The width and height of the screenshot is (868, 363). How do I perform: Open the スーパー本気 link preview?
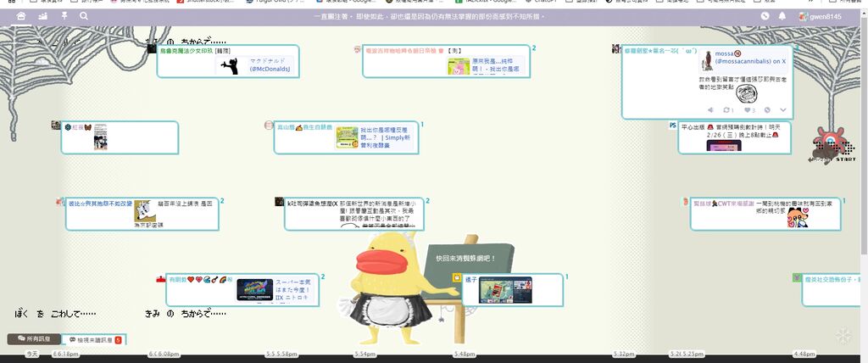tap(275, 290)
